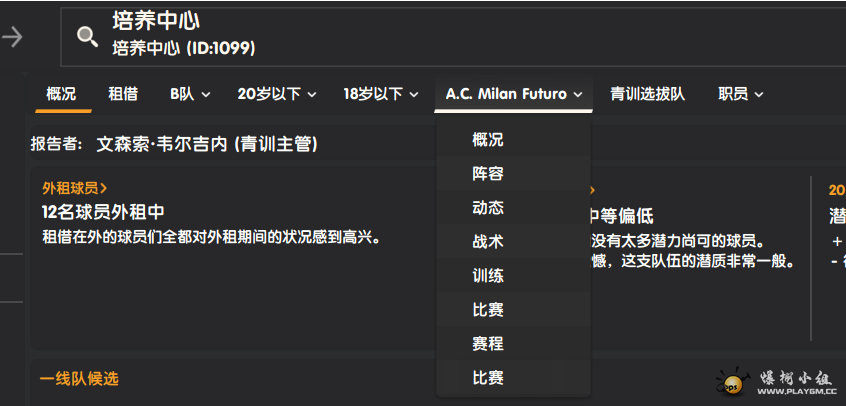Choose 动态 from the dropdown menu
This screenshot has height=406, width=846.
tap(488, 208)
